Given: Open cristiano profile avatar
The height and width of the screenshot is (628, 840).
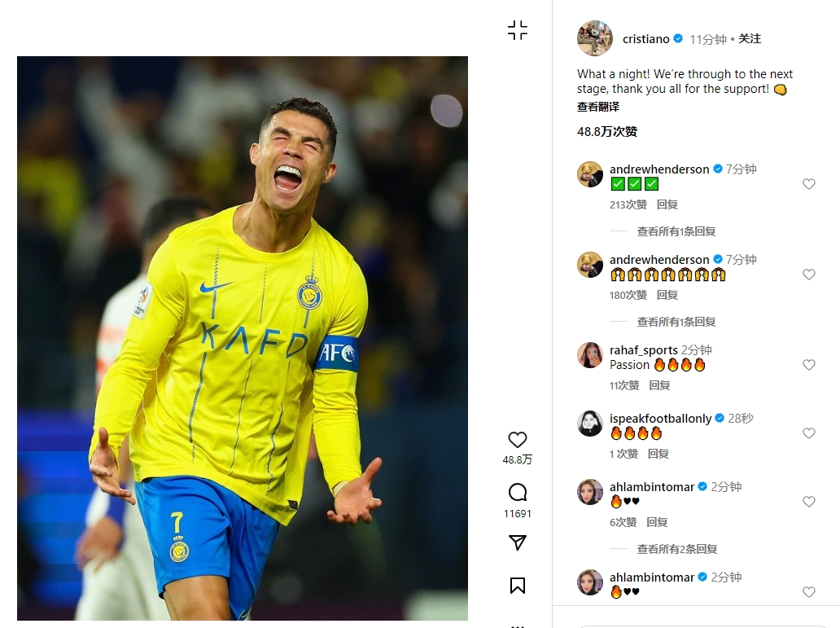Looking at the screenshot, I should (x=594, y=38).
